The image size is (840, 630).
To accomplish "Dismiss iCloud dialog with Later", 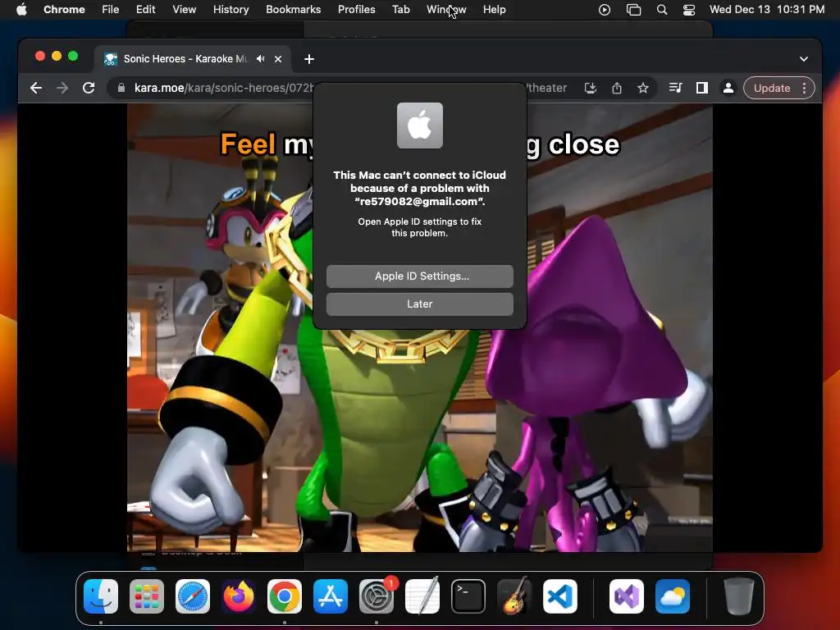I will tap(419, 304).
